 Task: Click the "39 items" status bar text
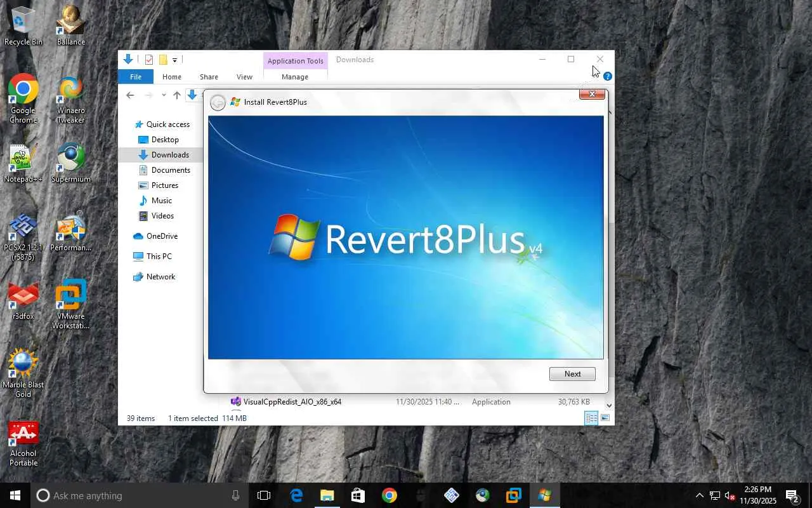pyautogui.click(x=141, y=418)
